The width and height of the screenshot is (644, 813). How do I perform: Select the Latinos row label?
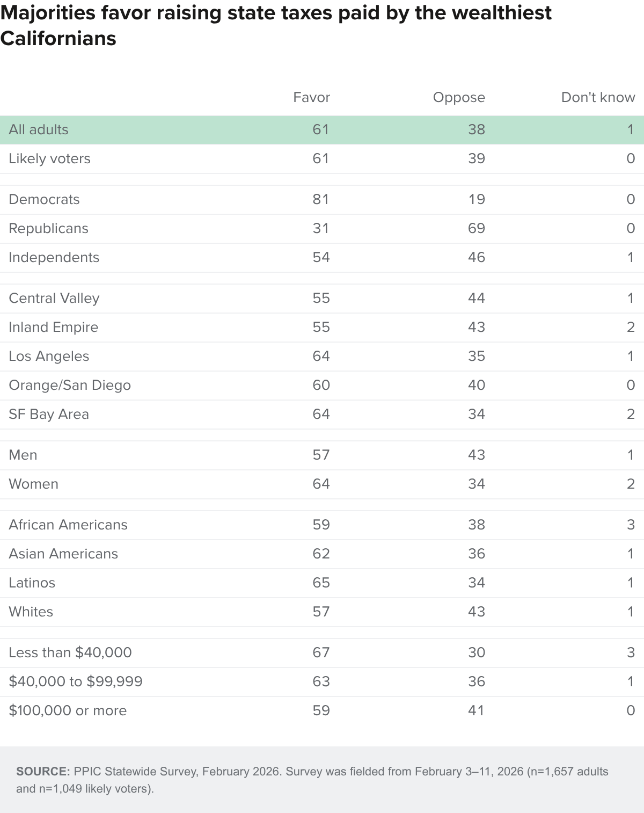click(x=32, y=583)
